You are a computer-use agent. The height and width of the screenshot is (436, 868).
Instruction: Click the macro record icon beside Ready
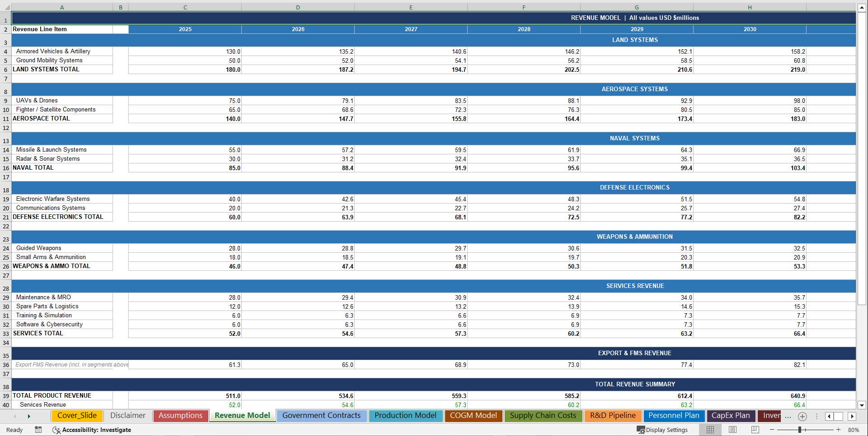[x=38, y=430]
